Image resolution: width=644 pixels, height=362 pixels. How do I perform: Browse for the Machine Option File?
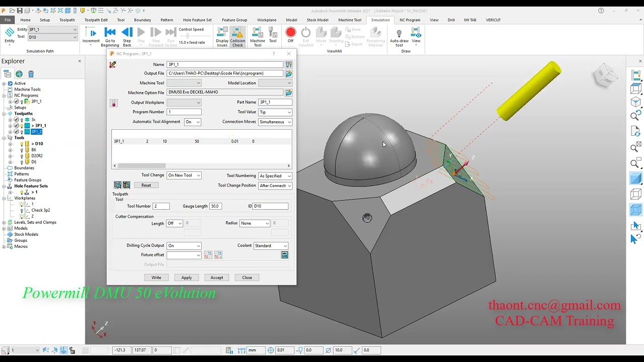point(289,93)
